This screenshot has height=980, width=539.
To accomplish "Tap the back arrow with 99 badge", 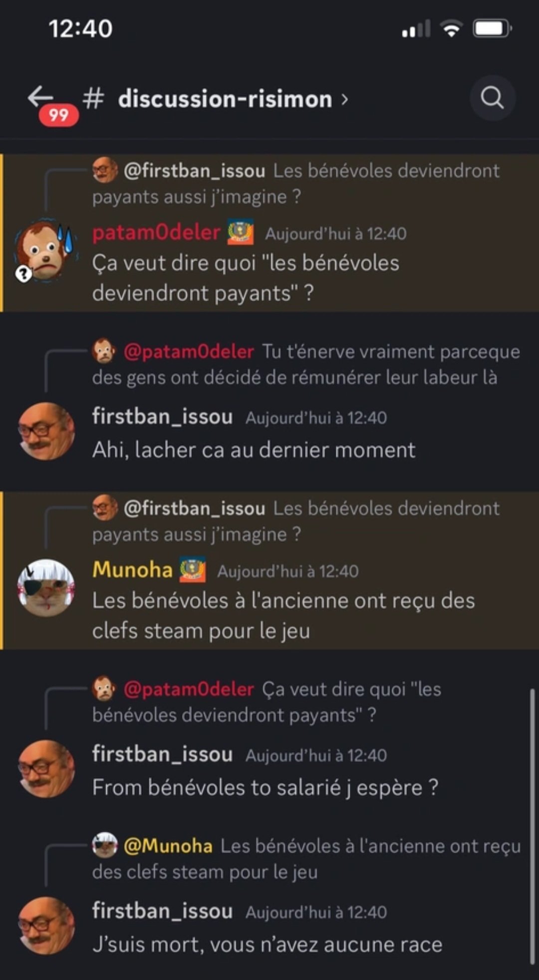I will [52, 104].
